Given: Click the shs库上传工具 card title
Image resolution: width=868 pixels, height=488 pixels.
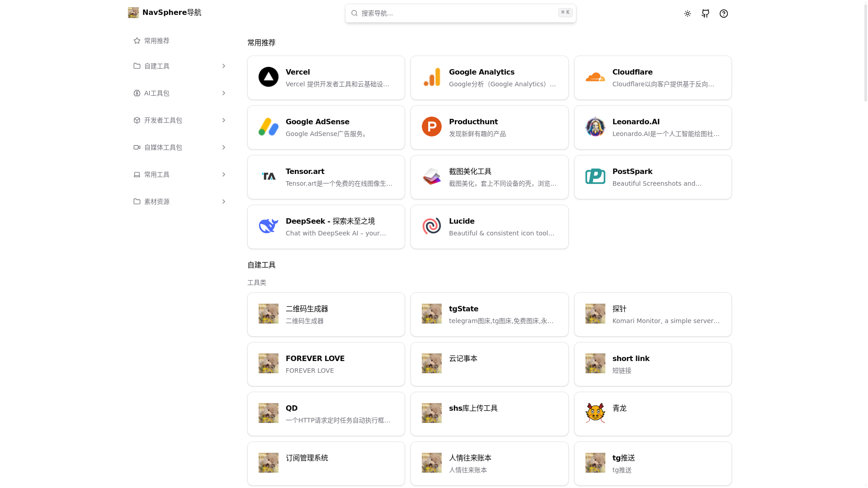Looking at the screenshot, I should [473, 408].
